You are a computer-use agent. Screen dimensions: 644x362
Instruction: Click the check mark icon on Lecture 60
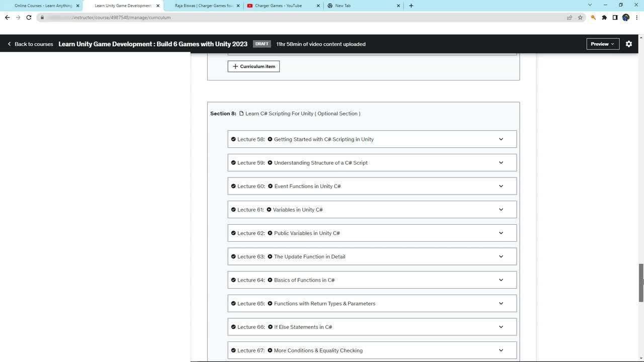(x=233, y=186)
